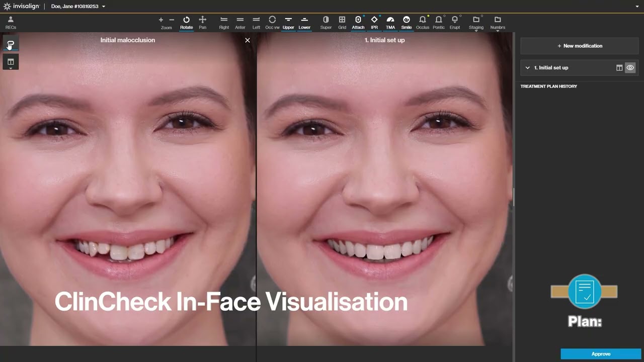Select the tooth paint tool icon
This screenshot has height=362, width=644.
pos(11,44)
